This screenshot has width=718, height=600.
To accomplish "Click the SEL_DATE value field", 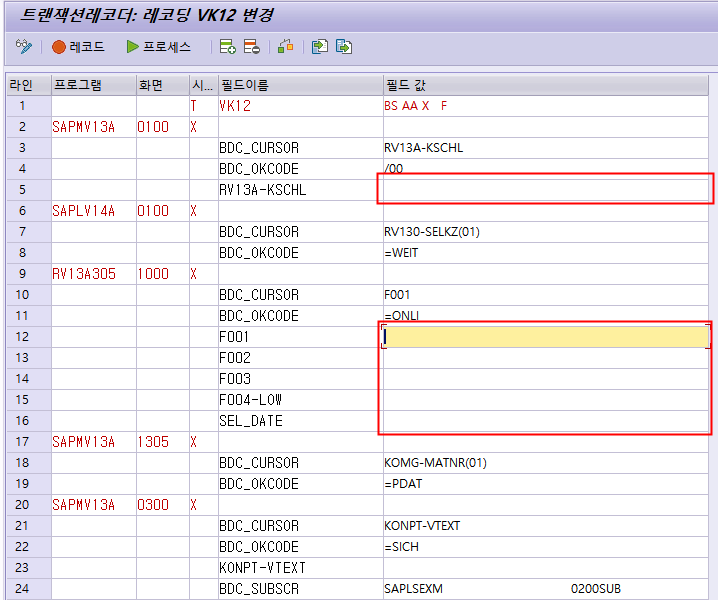I will (x=546, y=420).
